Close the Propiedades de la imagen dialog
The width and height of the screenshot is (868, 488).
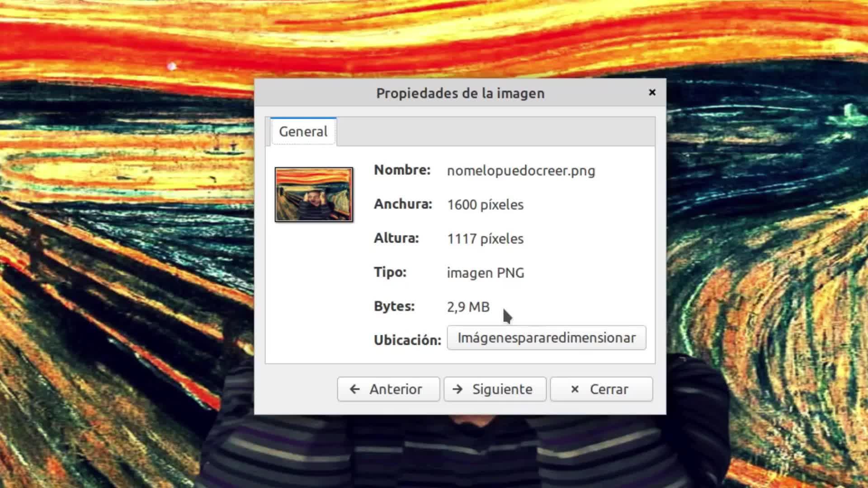point(652,92)
